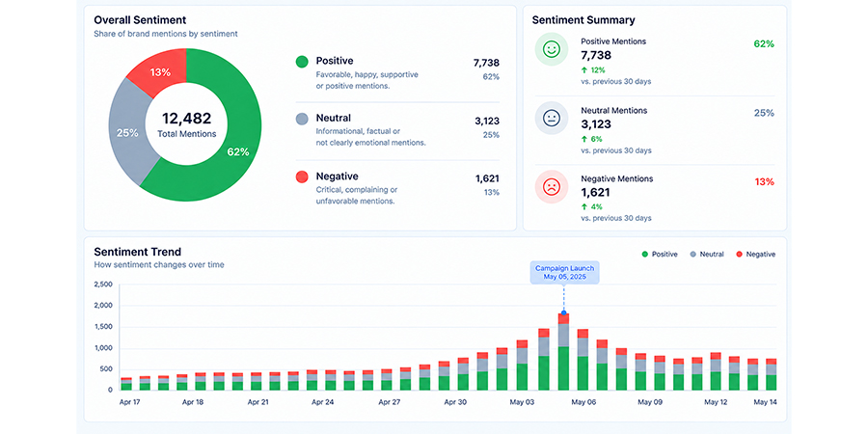
Task: Select the gray 25% donut segment
Action: 126,133
